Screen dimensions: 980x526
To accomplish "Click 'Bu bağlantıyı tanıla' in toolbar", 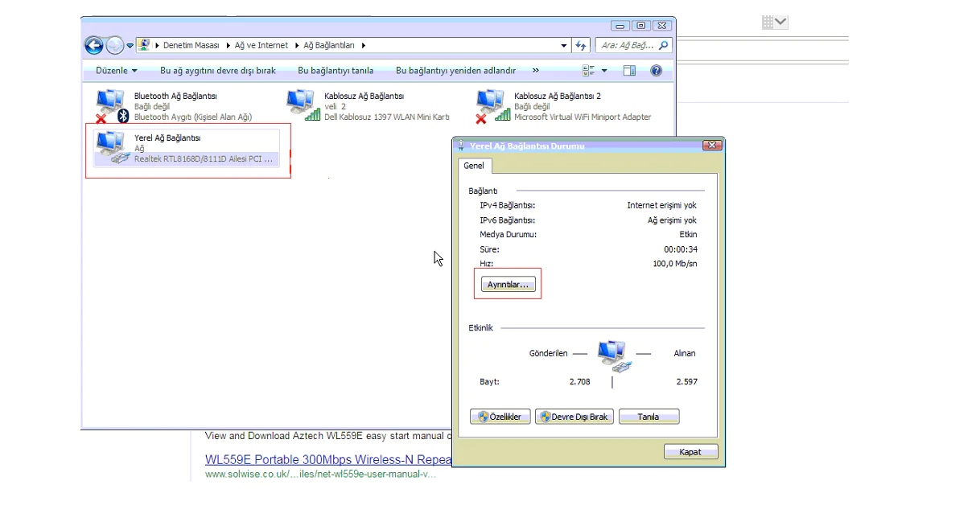I will (x=336, y=71).
